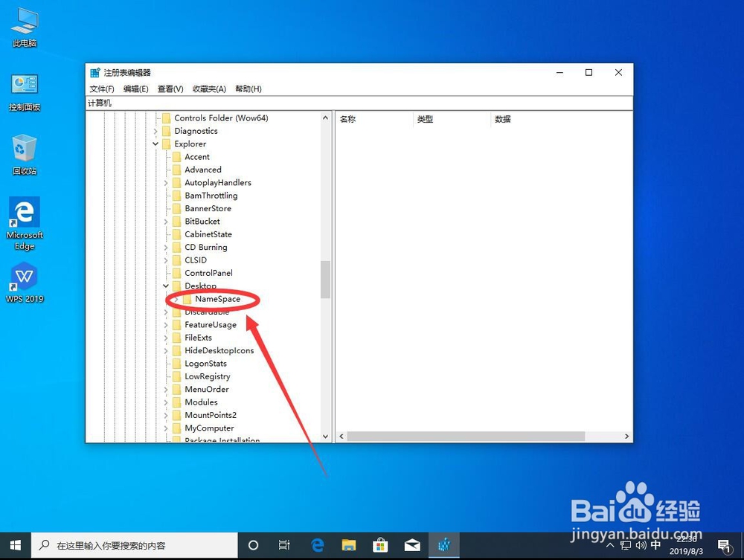744x560 pixels.
Task: Select the BannerStore key
Action: pyautogui.click(x=208, y=208)
